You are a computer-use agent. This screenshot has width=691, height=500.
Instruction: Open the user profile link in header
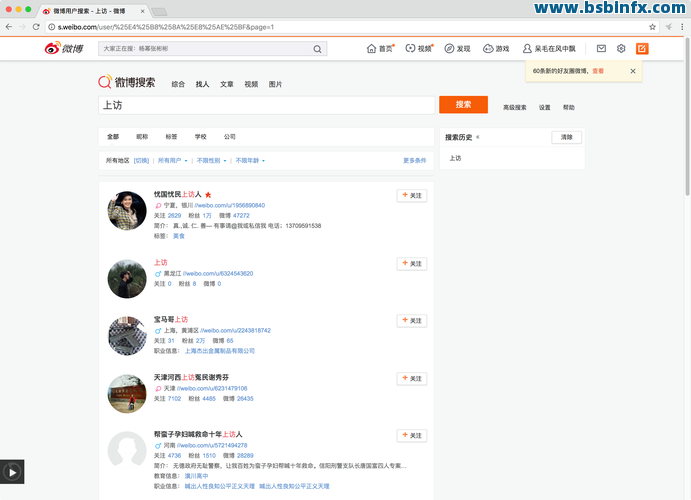coord(549,48)
